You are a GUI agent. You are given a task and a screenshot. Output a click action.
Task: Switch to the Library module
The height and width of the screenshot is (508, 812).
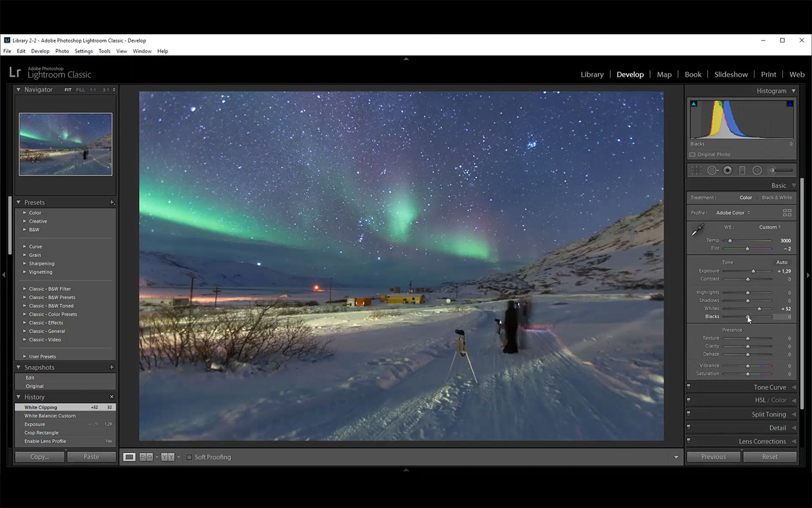click(592, 75)
